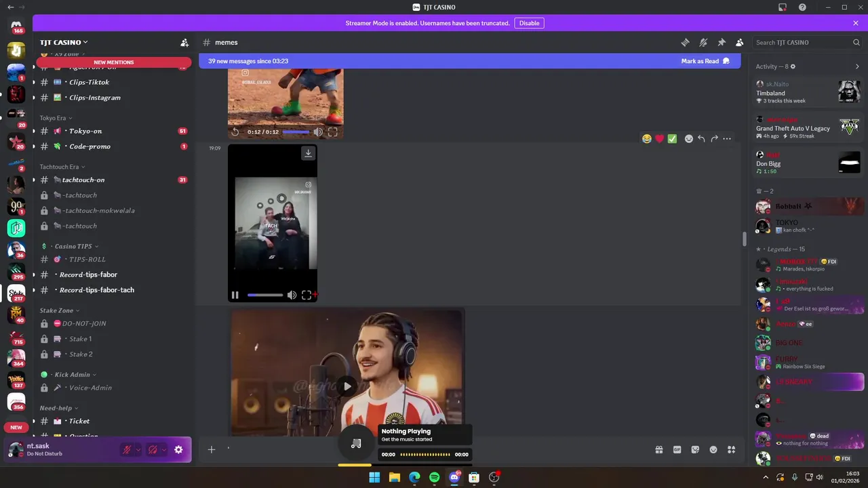Mute the playing video's volume
The width and height of the screenshot is (868, 488).
coord(292,295)
